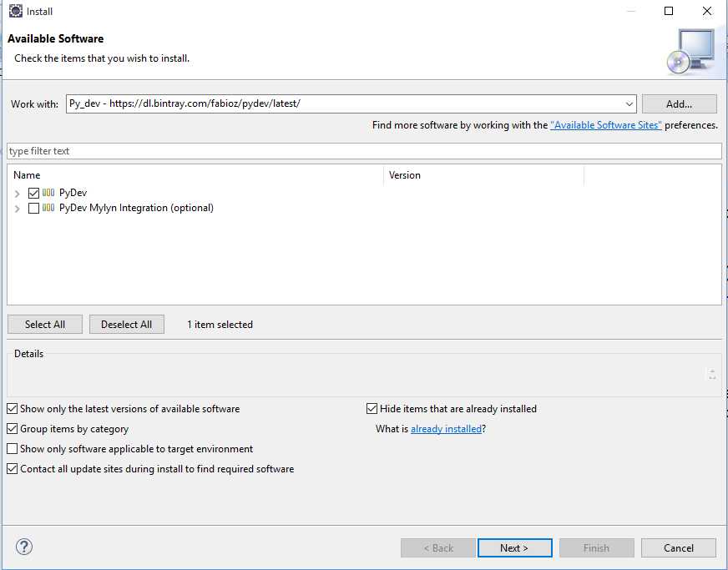Click the Next > button
This screenshot has height=570, width=728.
tap(515, 548)
